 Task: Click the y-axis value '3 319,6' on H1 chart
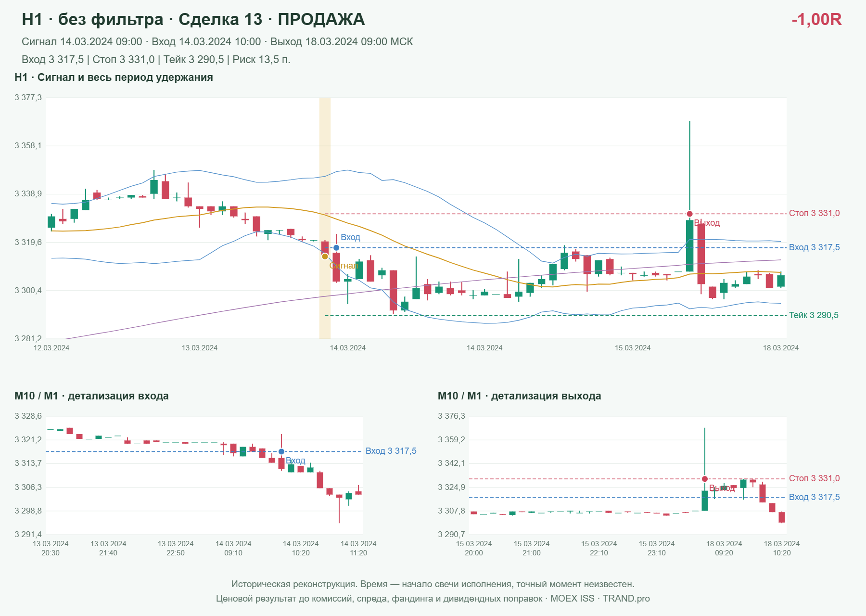coord(28,243)
